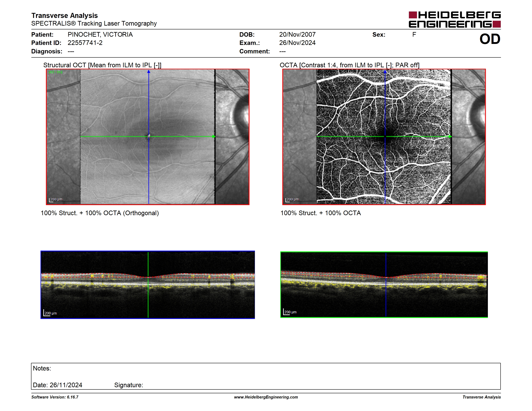532x411 pixels.
Task: Select the blue-framed orthogonal B-scan image
Action: tap(148, 285)
